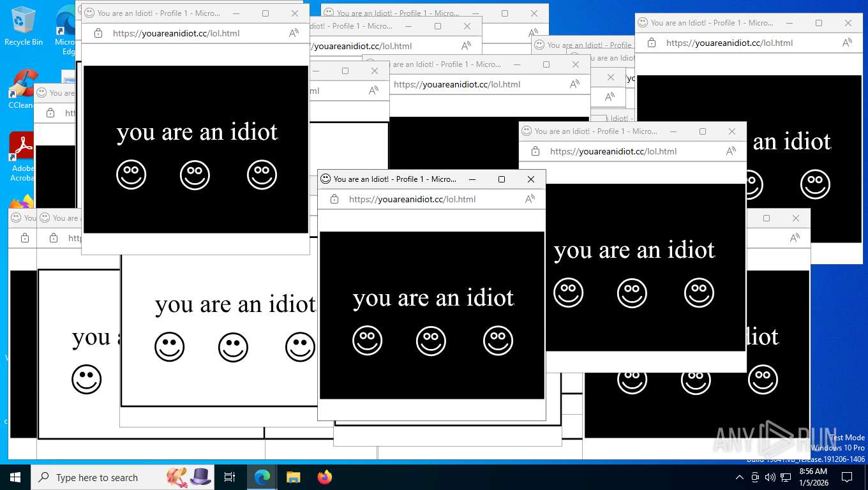Click the network tray icon
This screenshot has width=868, height=490.
[x=786, y=477]
